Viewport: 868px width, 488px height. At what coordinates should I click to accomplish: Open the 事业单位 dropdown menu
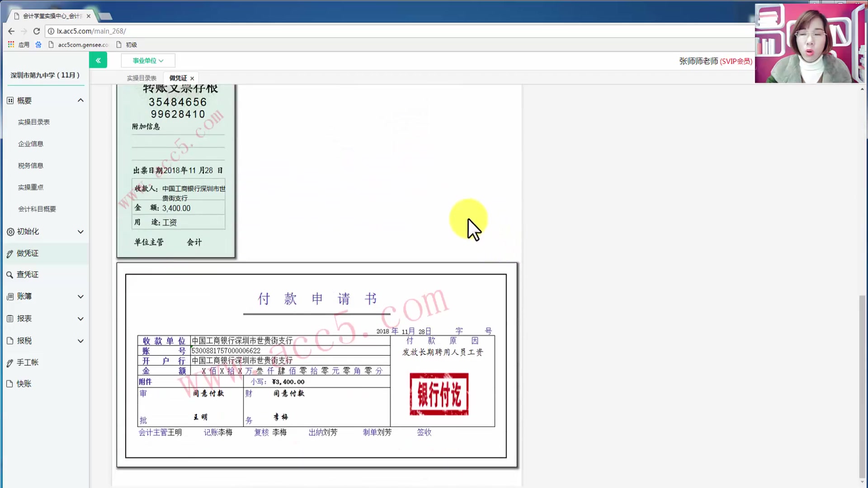148,60
